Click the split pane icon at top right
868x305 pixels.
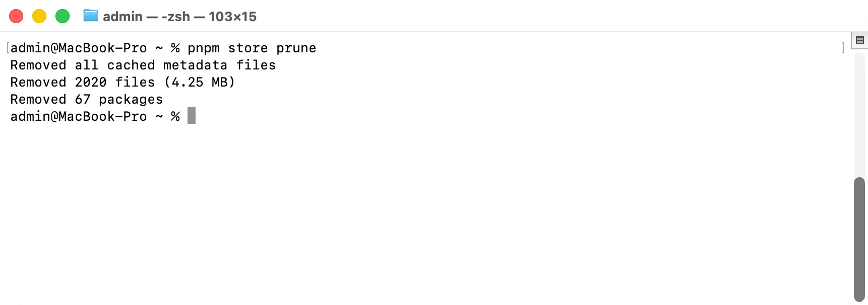pyautogui.click(x=860, y=40)
